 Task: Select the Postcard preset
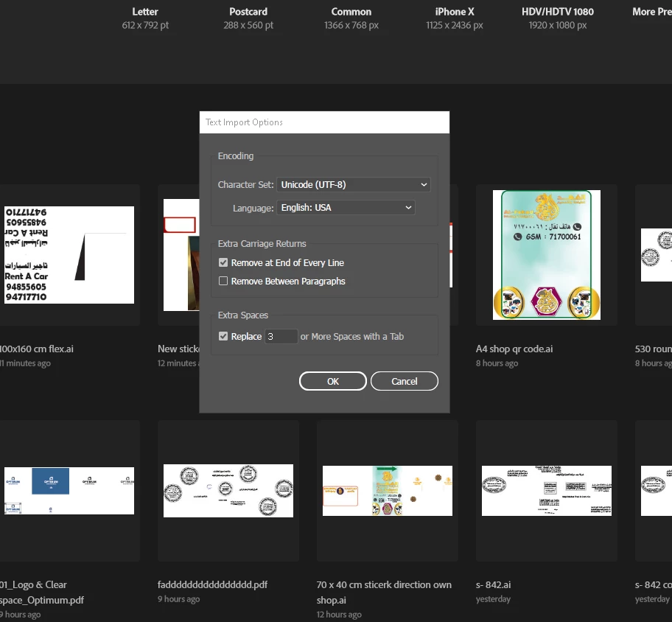(248, 18)
